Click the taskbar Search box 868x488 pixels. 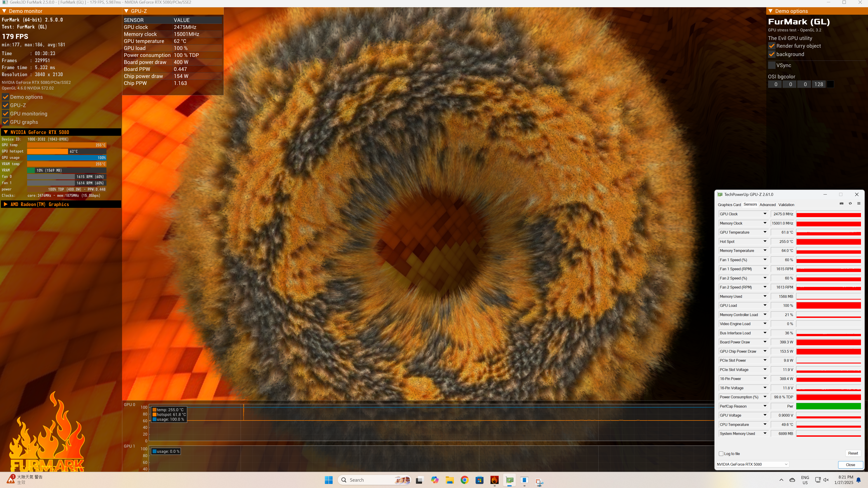tap(374, 480)
